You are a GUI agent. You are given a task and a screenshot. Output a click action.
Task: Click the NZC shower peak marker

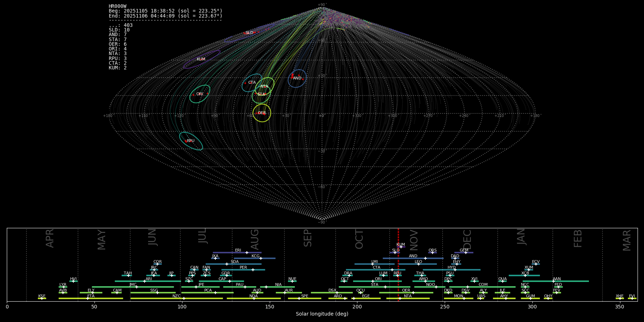point(184,298)
